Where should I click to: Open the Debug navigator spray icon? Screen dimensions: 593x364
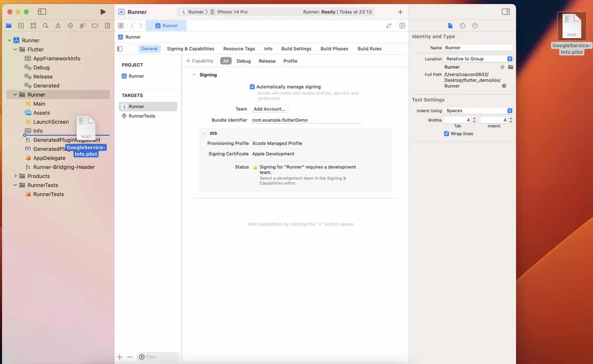pyautogui.click(x=82, y=25)
